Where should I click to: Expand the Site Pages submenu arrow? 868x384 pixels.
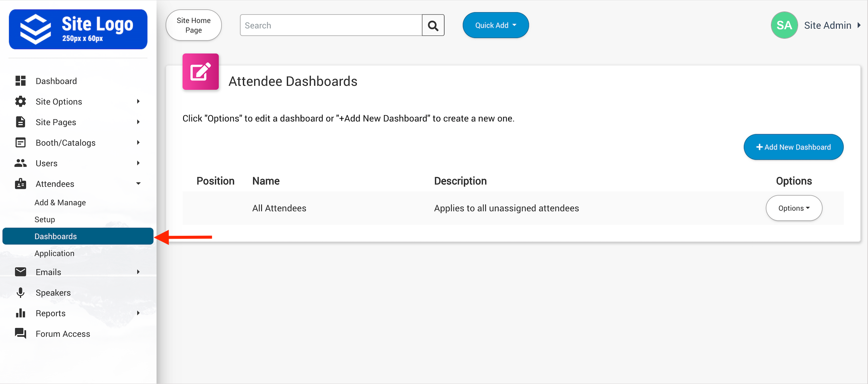click(138, 122)
